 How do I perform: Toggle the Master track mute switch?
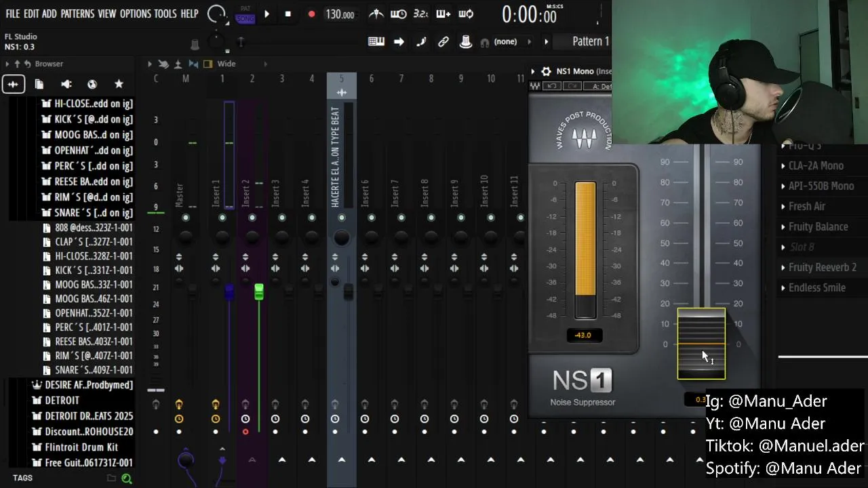point(186,218)
